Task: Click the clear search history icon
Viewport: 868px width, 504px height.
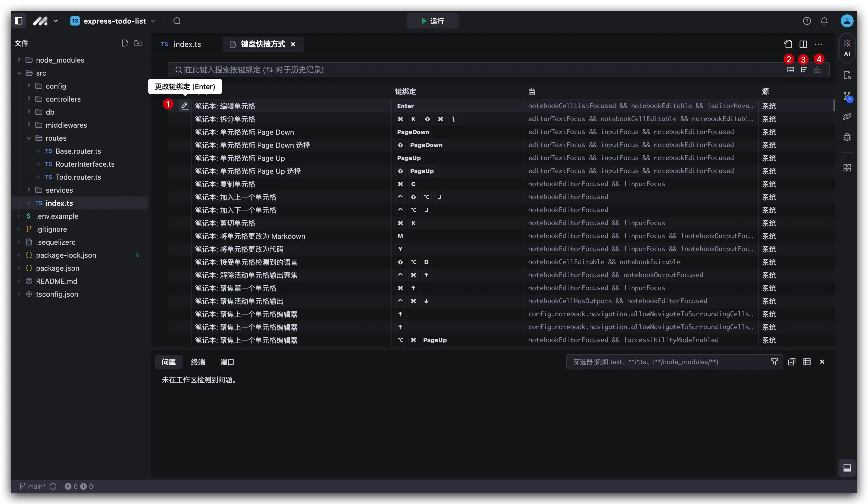Action: (x=817, y=70)
